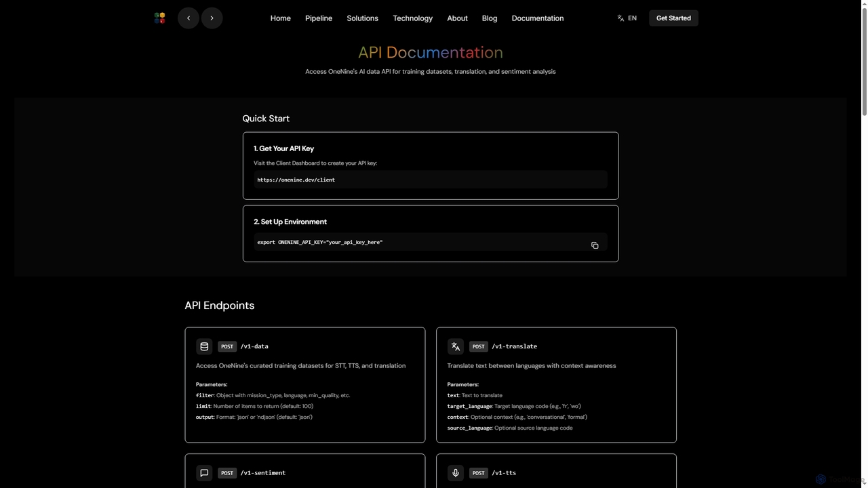
Task: Click the output parameter description
Action: click(x=254, y=417)
